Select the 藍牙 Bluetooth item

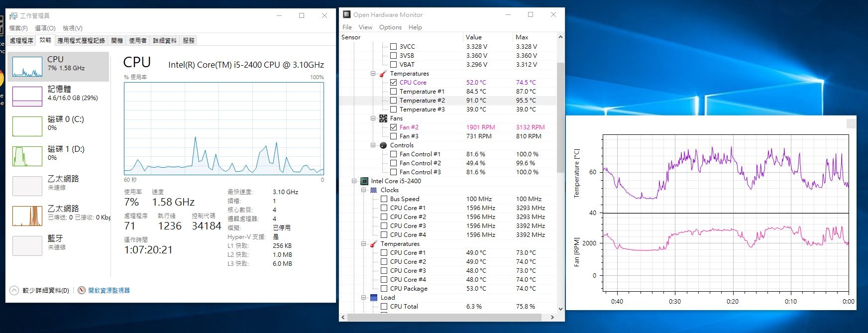(x=59, y=246)
